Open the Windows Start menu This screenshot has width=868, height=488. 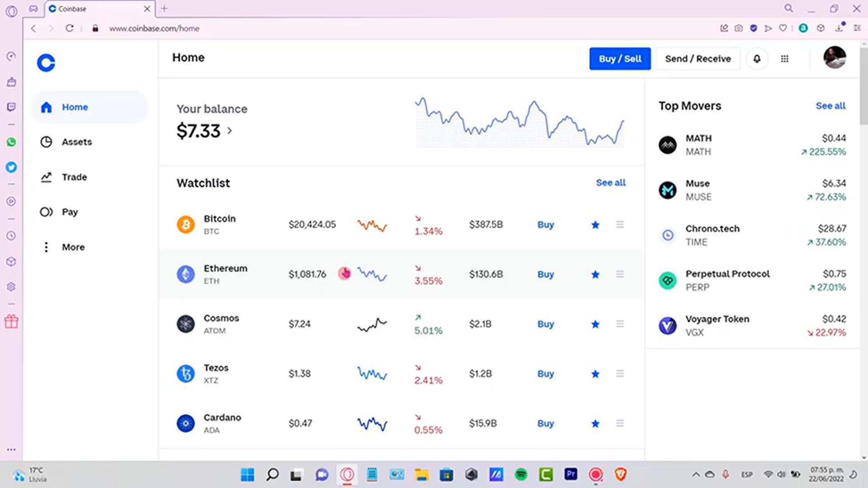[247, 474]
